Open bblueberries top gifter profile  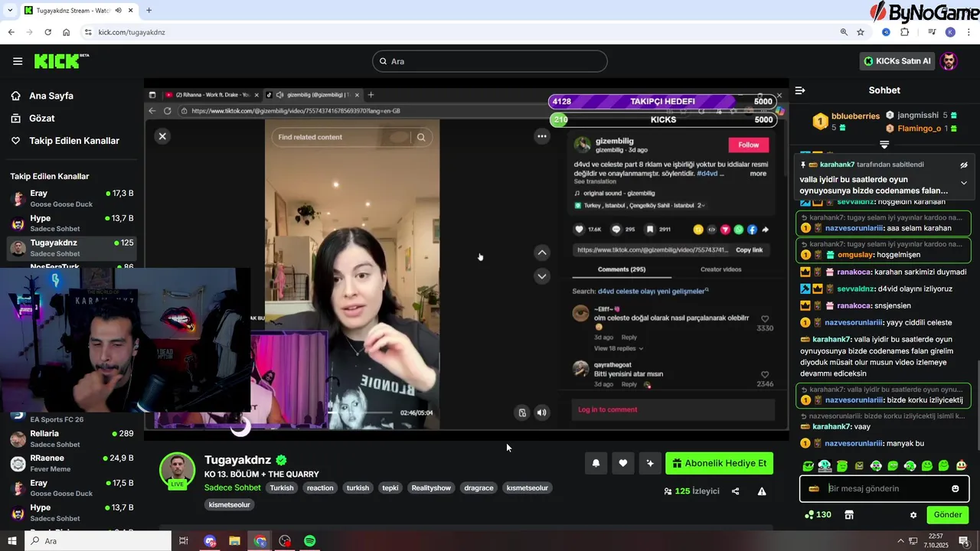point(855,116)
